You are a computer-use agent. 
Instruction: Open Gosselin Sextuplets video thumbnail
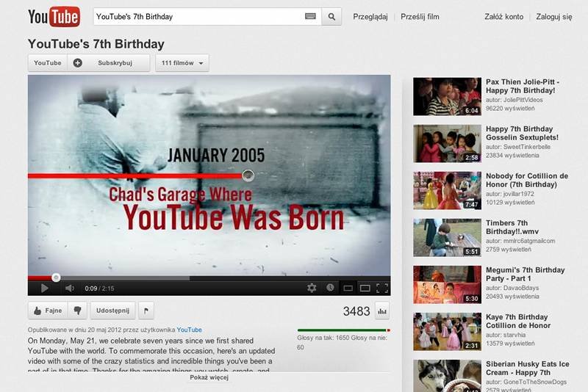(x=447, y=143)
